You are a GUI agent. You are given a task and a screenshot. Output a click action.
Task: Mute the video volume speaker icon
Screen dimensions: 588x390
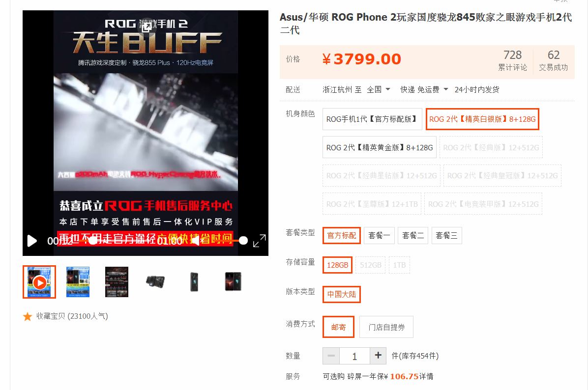coord(195,241)
